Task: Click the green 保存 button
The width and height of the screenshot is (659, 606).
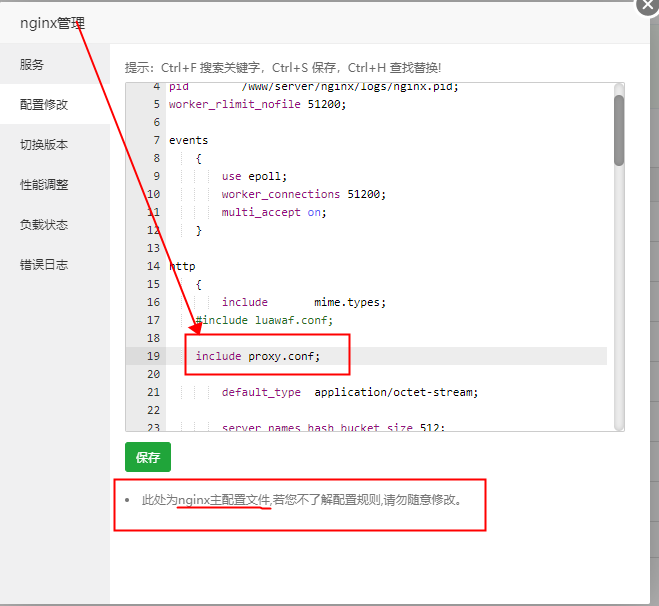Action: pyautogui.click(x=148, y=457)
